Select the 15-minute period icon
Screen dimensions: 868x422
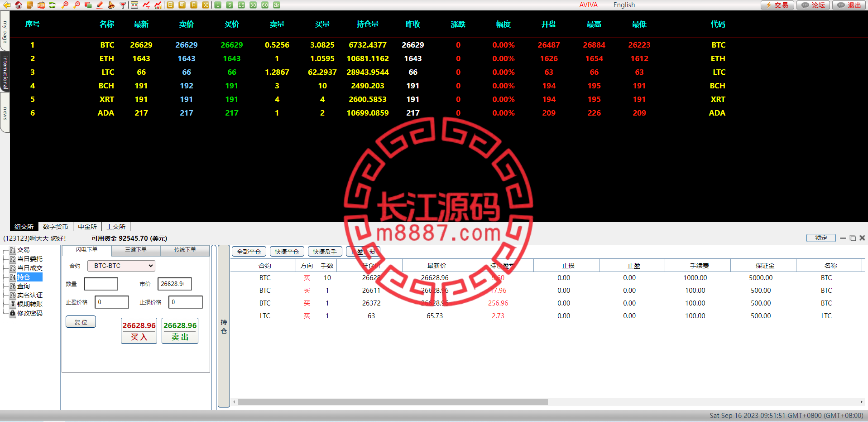(x=241, y=5)
